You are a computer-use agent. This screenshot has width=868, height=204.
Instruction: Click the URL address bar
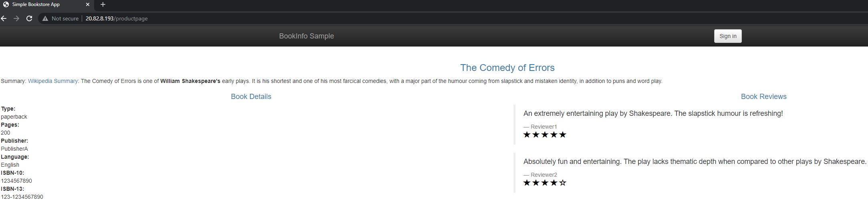point(280,18)
